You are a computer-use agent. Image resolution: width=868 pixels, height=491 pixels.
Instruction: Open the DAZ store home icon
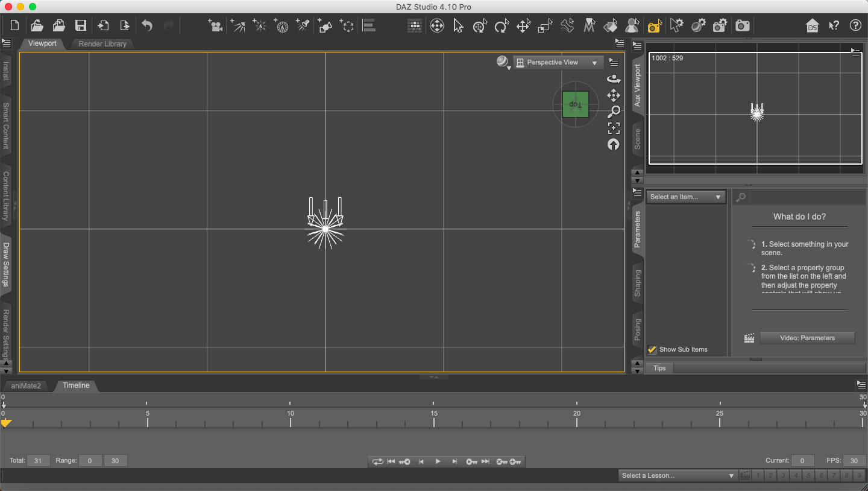[x=812, y=25]
